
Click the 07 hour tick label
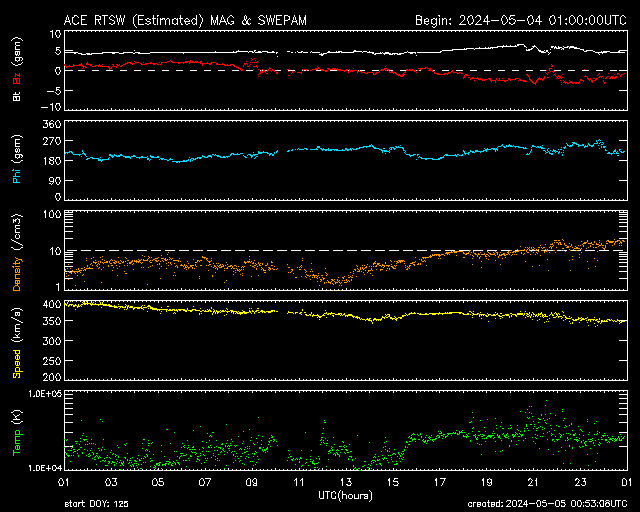(205, 482)
